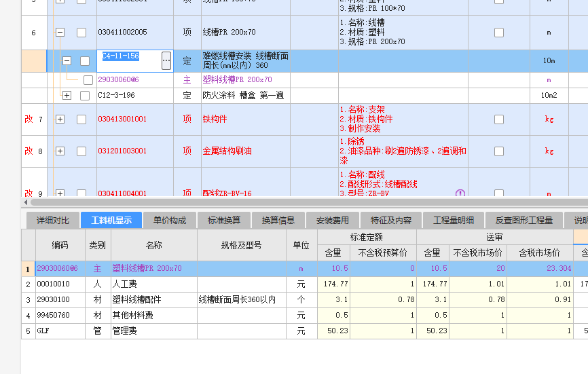588x374 pixels.
Task: Open the 反查图形工程量 tab
Action: click(x=524, y=221)
